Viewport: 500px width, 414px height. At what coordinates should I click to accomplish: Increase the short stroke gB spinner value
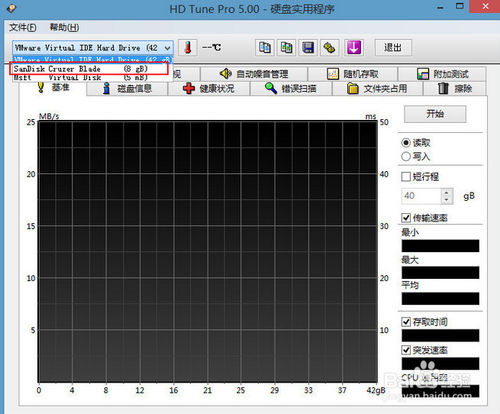click(447, 192)
